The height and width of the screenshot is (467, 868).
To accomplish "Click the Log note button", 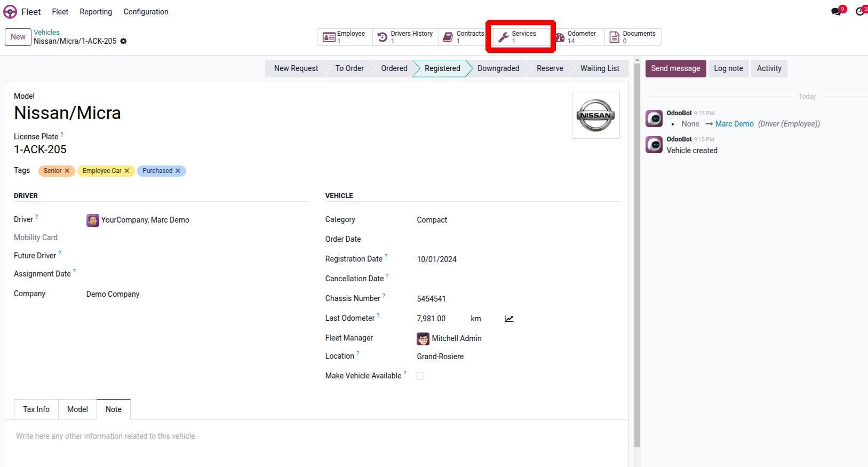I will (728, 68).
